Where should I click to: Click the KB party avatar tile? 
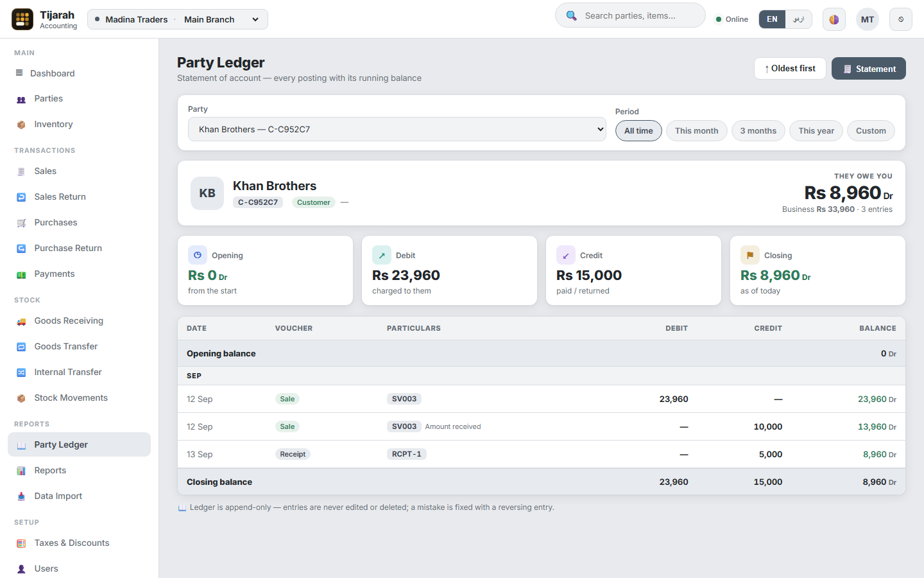(x=207, y=193)
